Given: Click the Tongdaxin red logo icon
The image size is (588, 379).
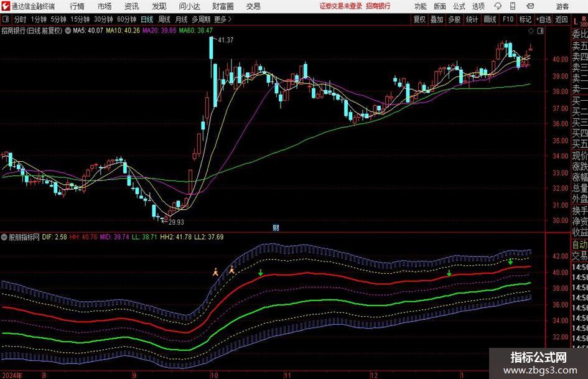Looking at the screenshot, I should click(6, 6).
